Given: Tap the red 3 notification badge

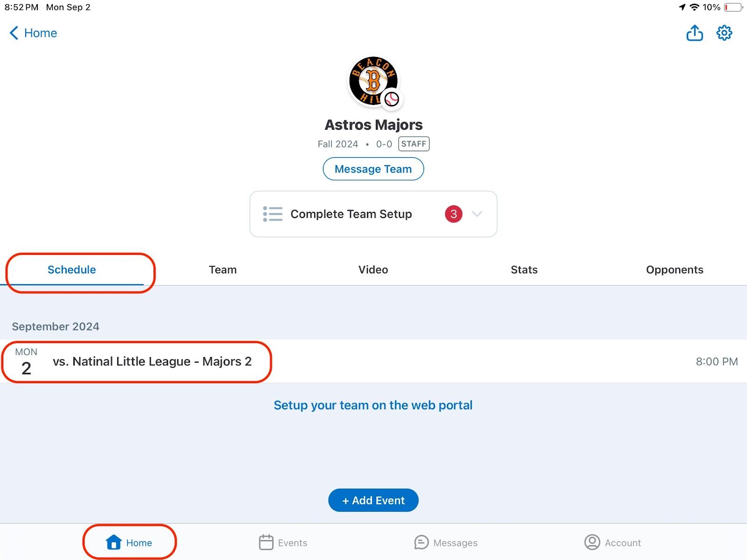Looking at the screenshot, I should point(453,214).
